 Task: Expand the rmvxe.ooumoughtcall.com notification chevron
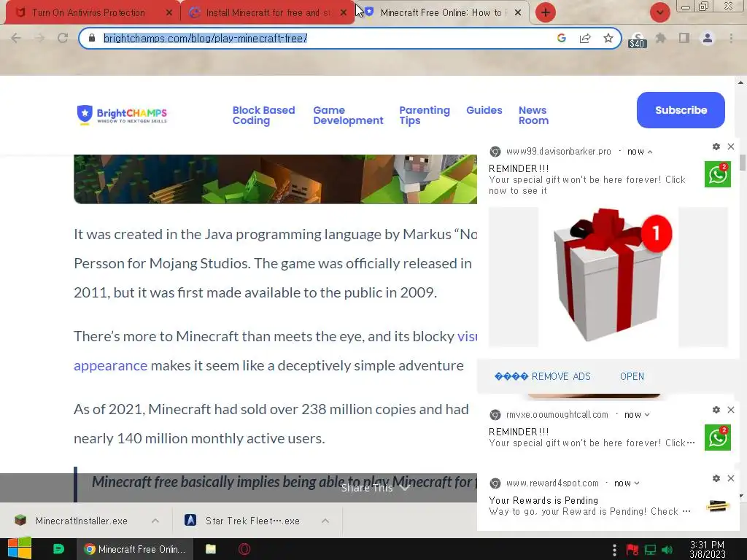(647, 415)
